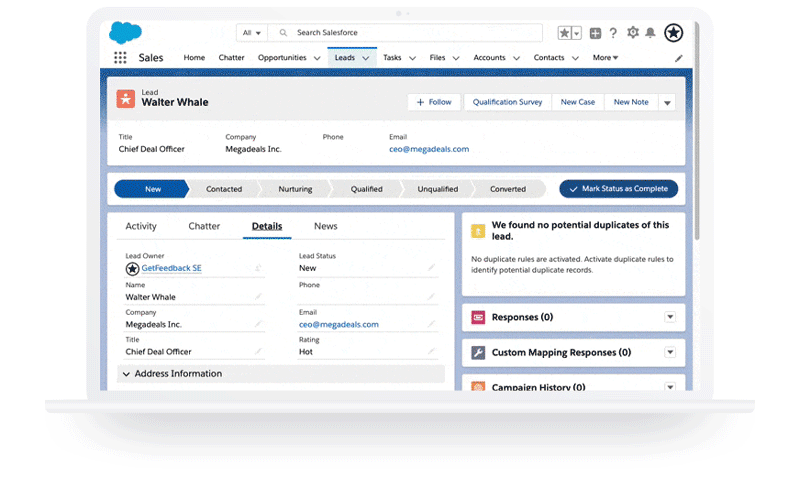The height and width of the screenshot is (494, 800).
Task: Show more lead actions dropdown
Action: click(x=667, y=102)
